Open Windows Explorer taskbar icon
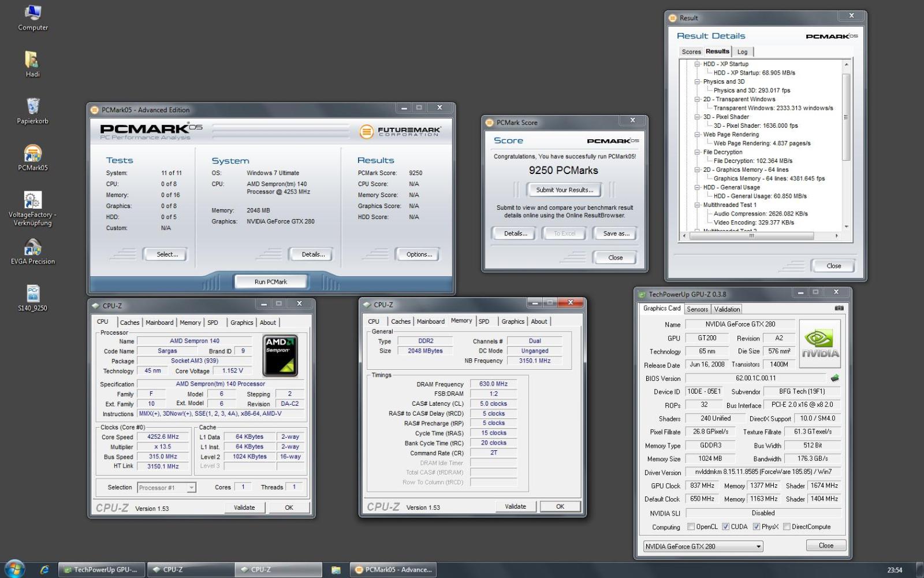This screenshot has height=578, width=924. click(336, 569)
